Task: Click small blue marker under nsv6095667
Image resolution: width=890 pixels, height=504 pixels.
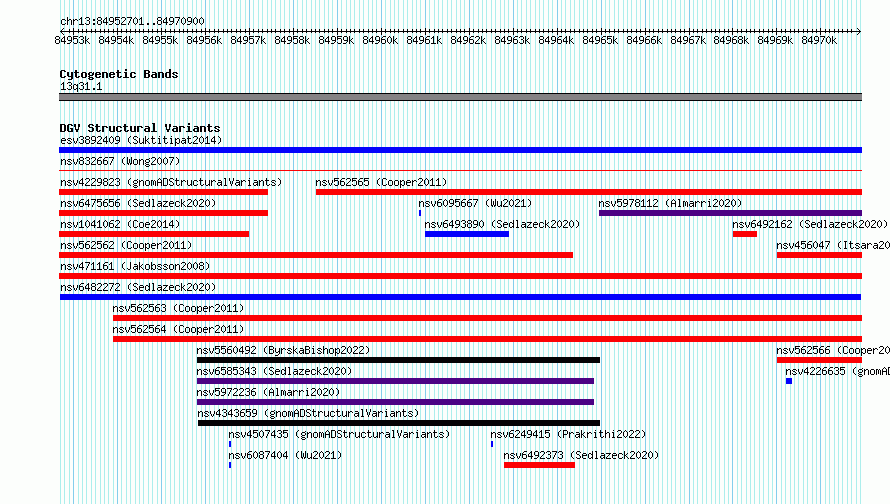Action: (420, 213)
